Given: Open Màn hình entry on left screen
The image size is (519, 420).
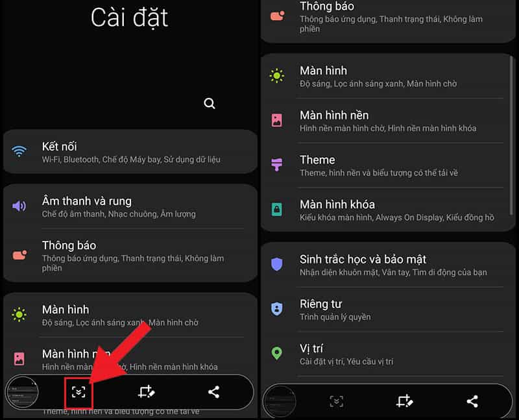Looking at the screenshot, I should (x=130, y=315).
